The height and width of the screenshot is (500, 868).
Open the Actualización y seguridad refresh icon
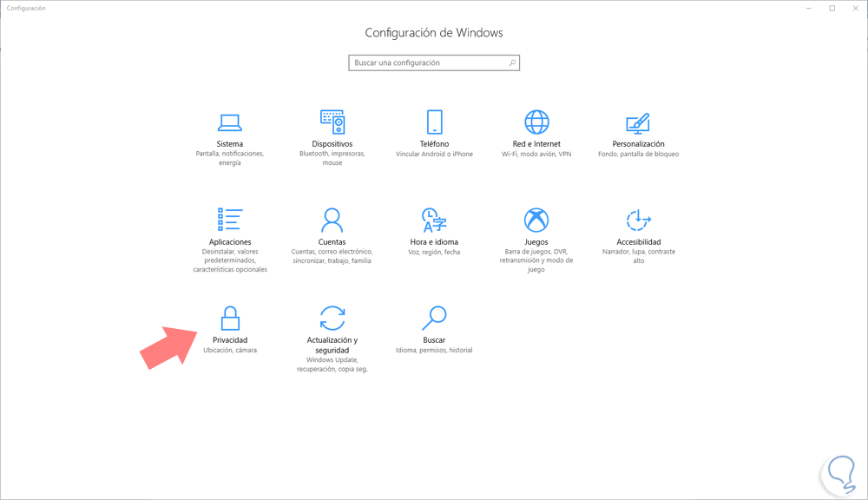point(332,318)
